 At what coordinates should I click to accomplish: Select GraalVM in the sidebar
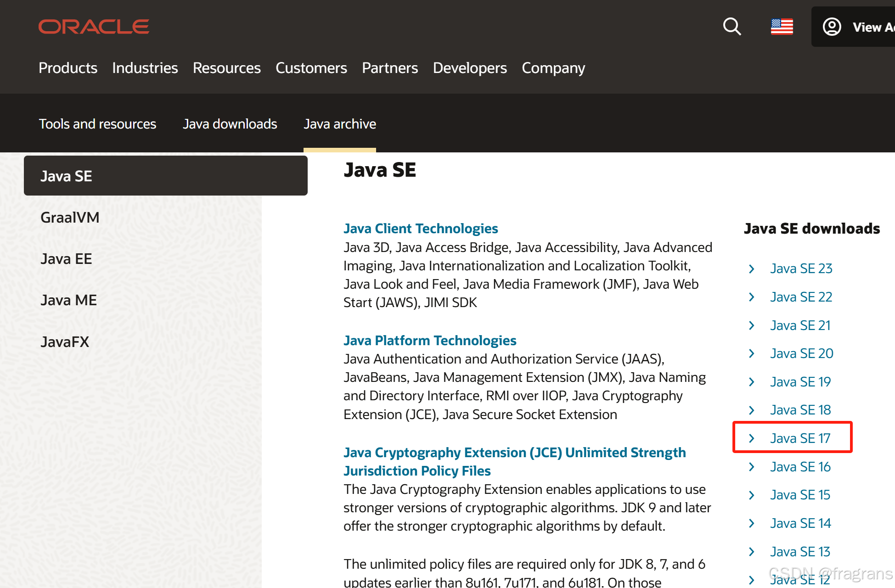pos(70,218)
